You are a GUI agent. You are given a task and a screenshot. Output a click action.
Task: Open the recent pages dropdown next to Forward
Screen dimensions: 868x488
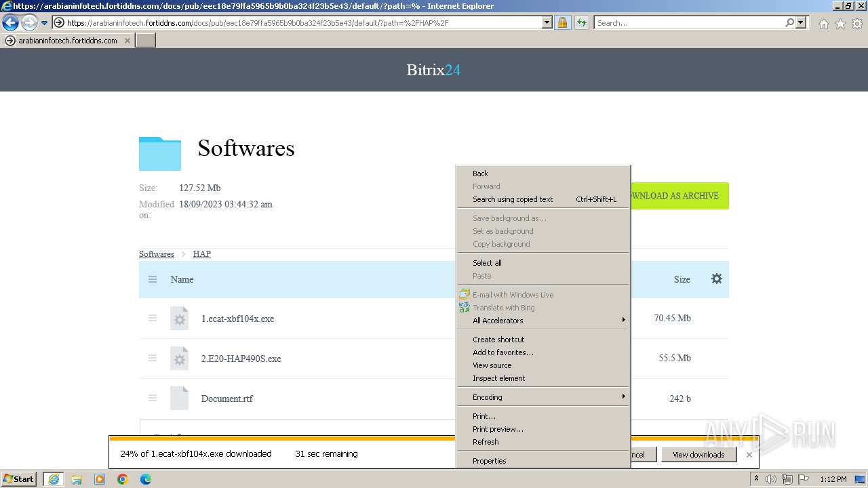pos(45,23)
